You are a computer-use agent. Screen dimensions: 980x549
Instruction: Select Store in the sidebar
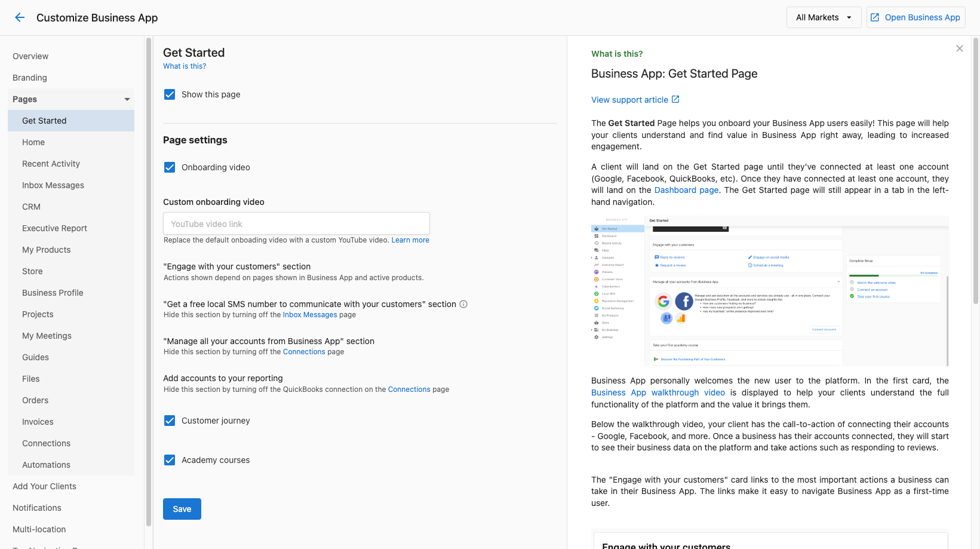coord(71,271)
